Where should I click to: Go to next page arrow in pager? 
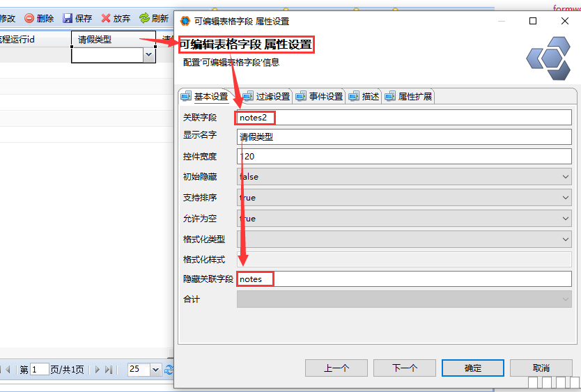tap(98, 370)
